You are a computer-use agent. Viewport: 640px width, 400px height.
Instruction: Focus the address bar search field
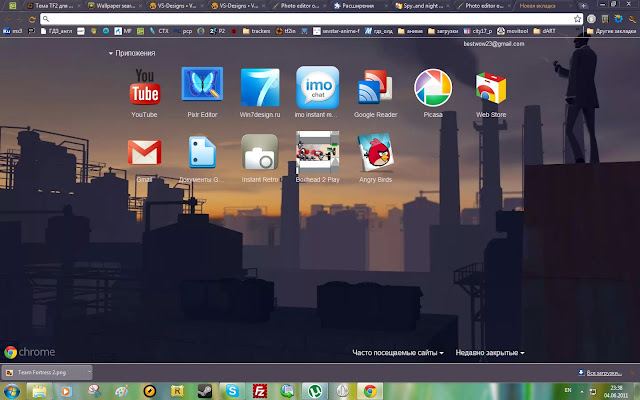[x=306, y=19]
